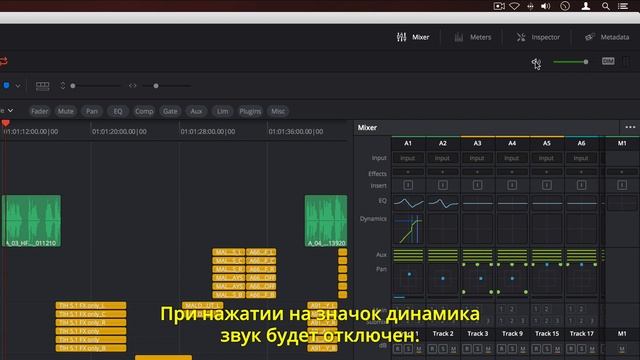Click the red loop icon at left edge
Image resolution: width=640 pixels, height=360 pixels.
[x=4, y=61]
